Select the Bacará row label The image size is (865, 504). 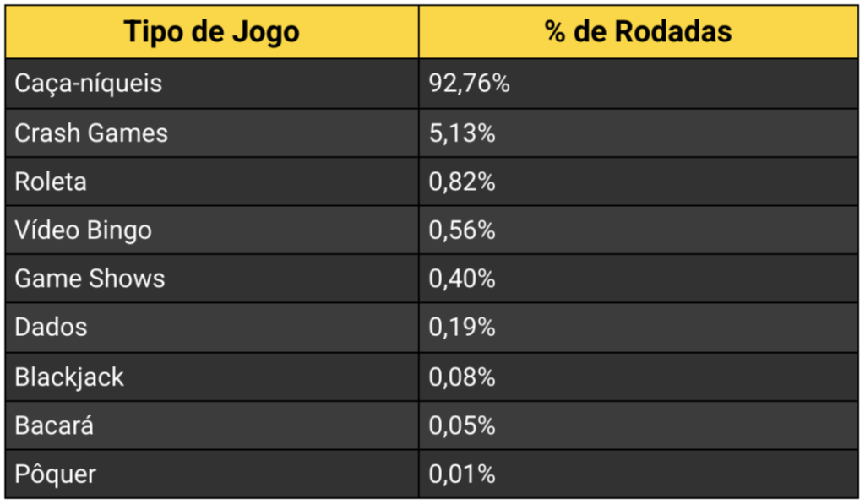coord(54,425)
